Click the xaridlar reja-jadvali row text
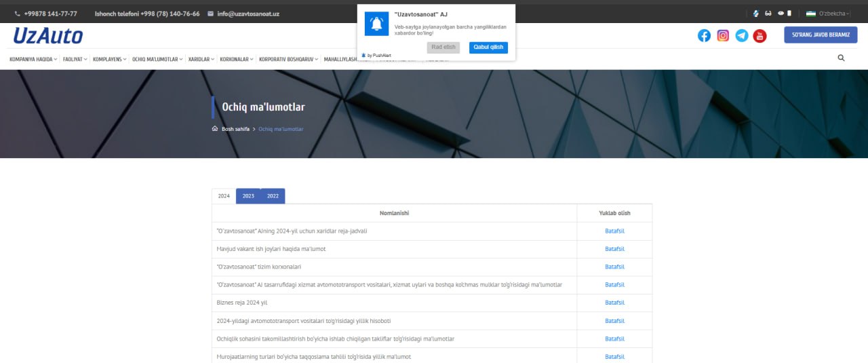The height and width of the screenshot is (363, 868). (292, 231)
